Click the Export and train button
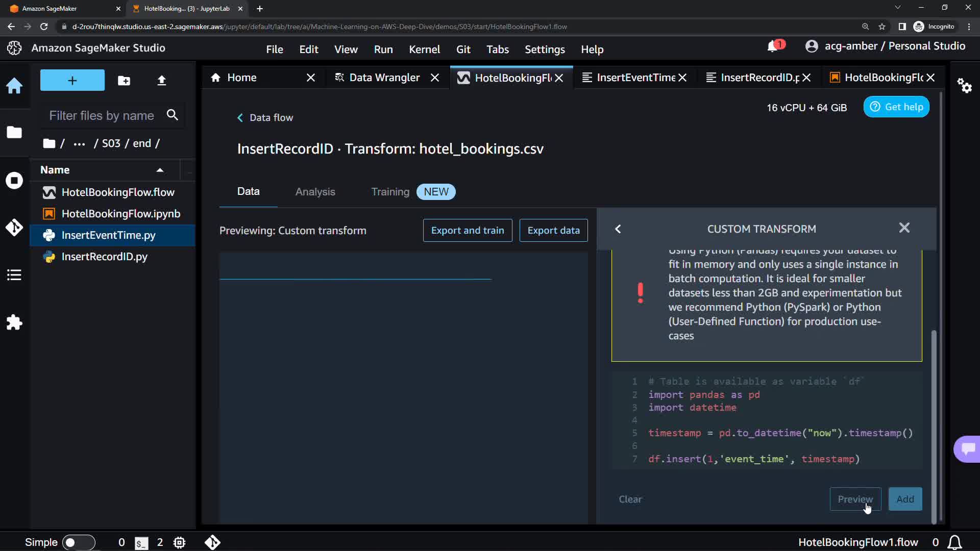 pyautogui.click(x=467, y=231)
